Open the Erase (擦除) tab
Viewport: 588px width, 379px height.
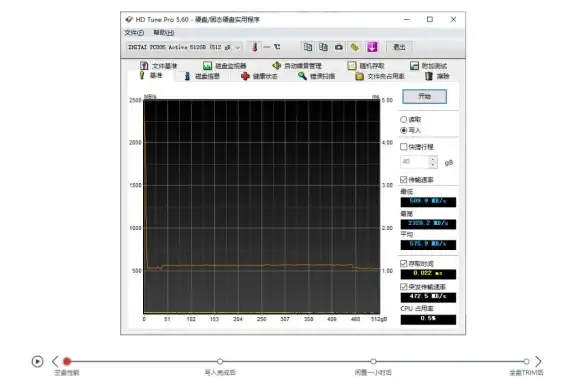[x=437, y=76]
